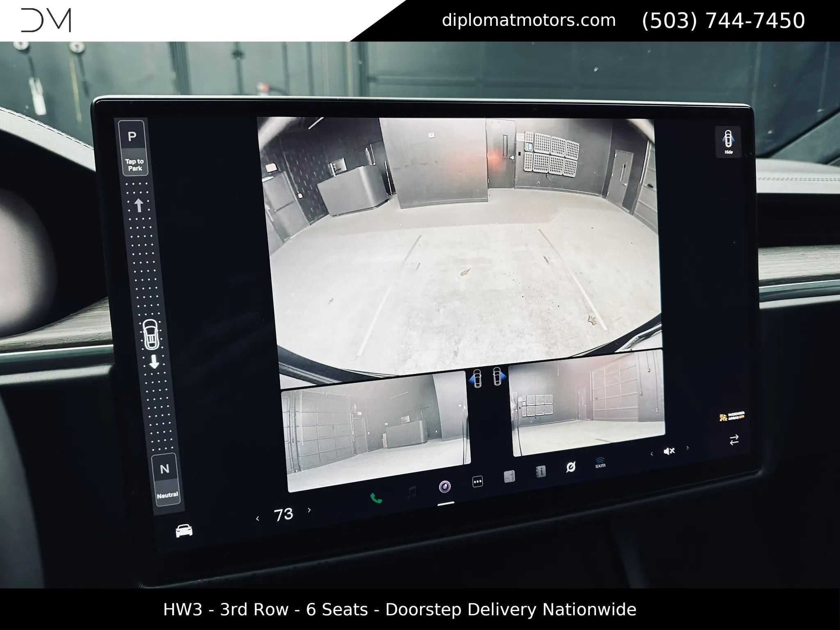Screen dimensions: 840x630
Task: Tap the P Tap to Park button
Action: (133, 148)
